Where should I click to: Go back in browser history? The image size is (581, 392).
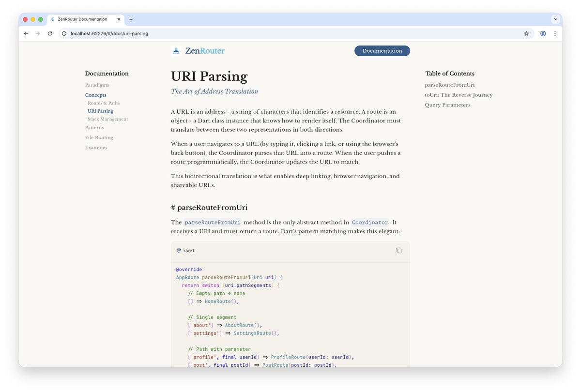26,33
